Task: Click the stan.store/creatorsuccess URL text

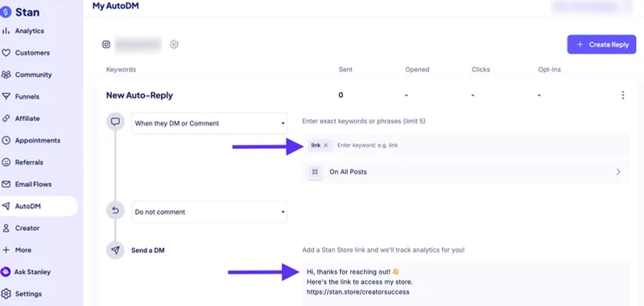Action: point(358,292)
